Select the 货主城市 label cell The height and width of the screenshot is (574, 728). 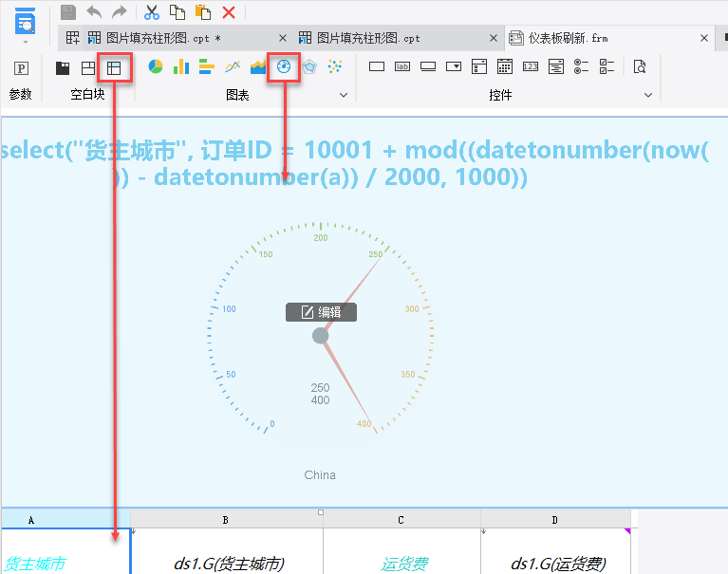[x=65, y=552]
